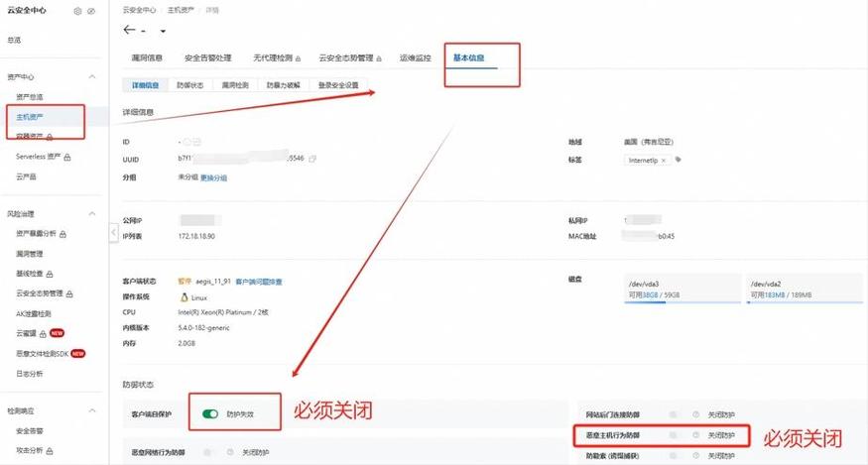Viewport: 868px width, 465px height.
Task: Switch to the 防御状态 sub-tab
Action: [x=189, y=85]
